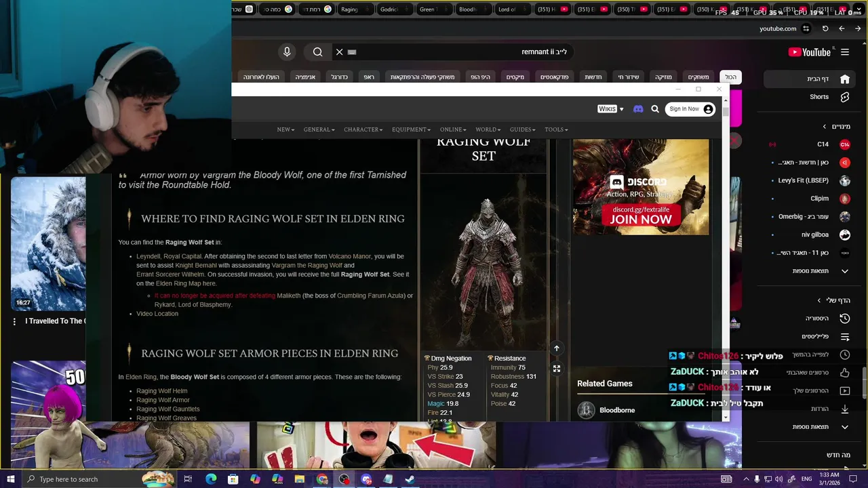Click the wiki header search magnifier
868x488 pixels.
[x=655, y=109]
